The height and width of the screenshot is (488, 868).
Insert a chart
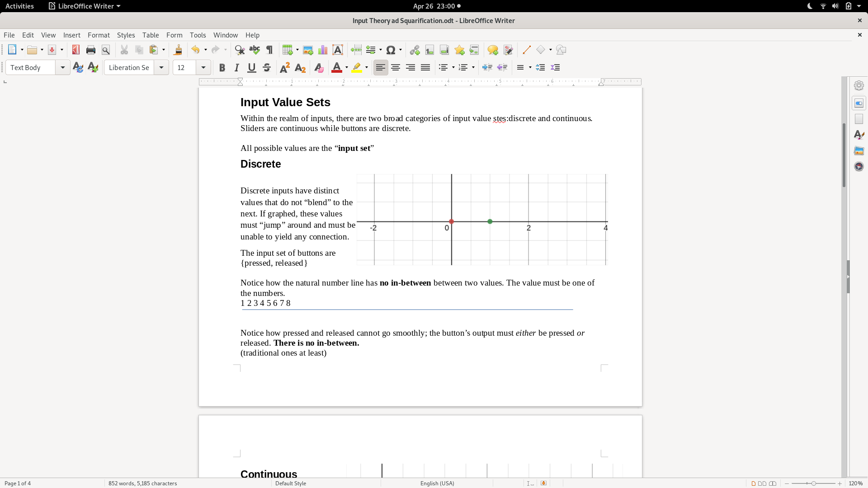323,50
